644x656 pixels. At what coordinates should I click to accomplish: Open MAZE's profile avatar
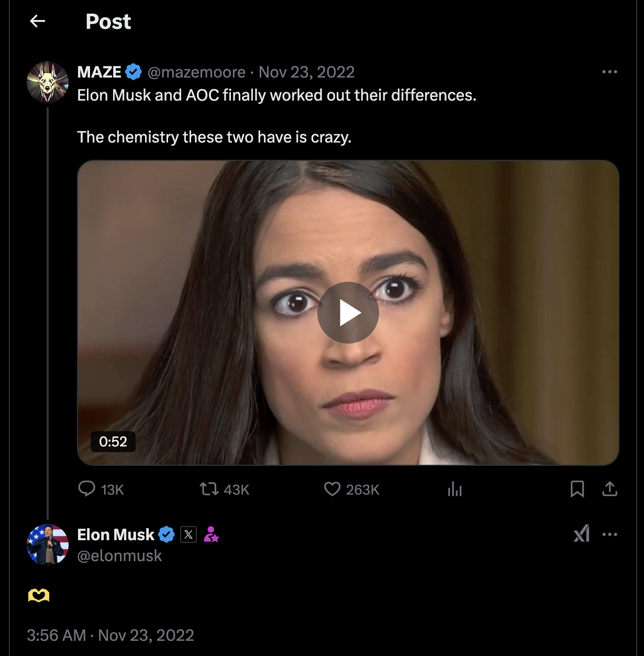[48, 82]
